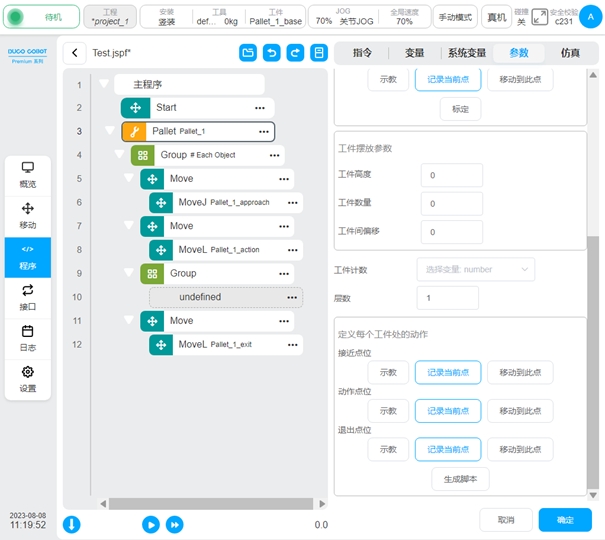Toggle the 手动模式 manual mode button
The height and width of the screenshot is (540, 605).
click(x=455, y=17)
